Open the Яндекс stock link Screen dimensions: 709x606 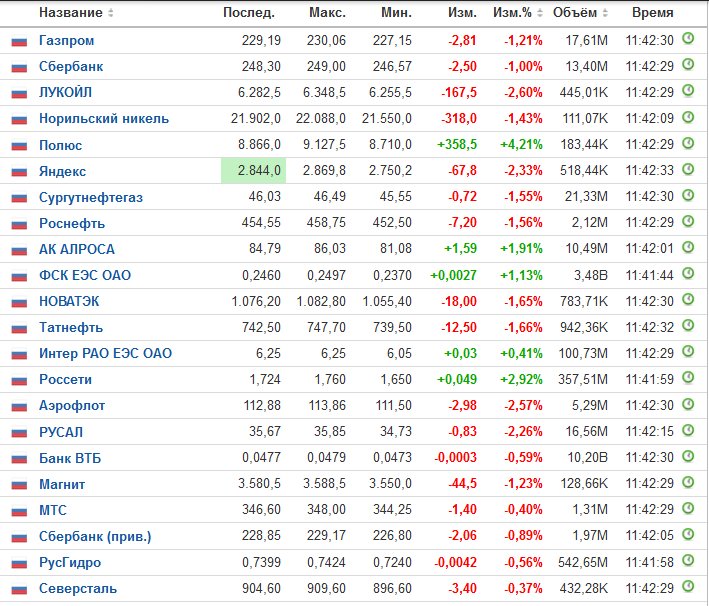62,171
